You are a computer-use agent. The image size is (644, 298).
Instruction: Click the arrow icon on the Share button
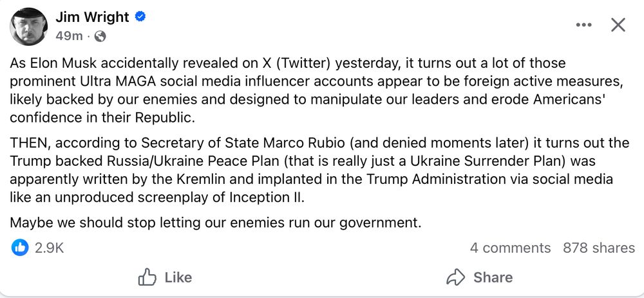[456, 277]
